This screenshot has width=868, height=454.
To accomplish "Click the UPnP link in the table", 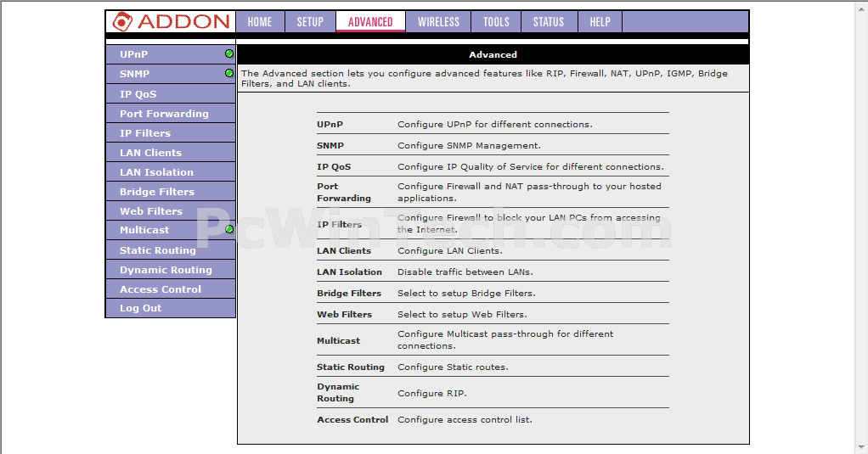I will click(x=330, y=125).
